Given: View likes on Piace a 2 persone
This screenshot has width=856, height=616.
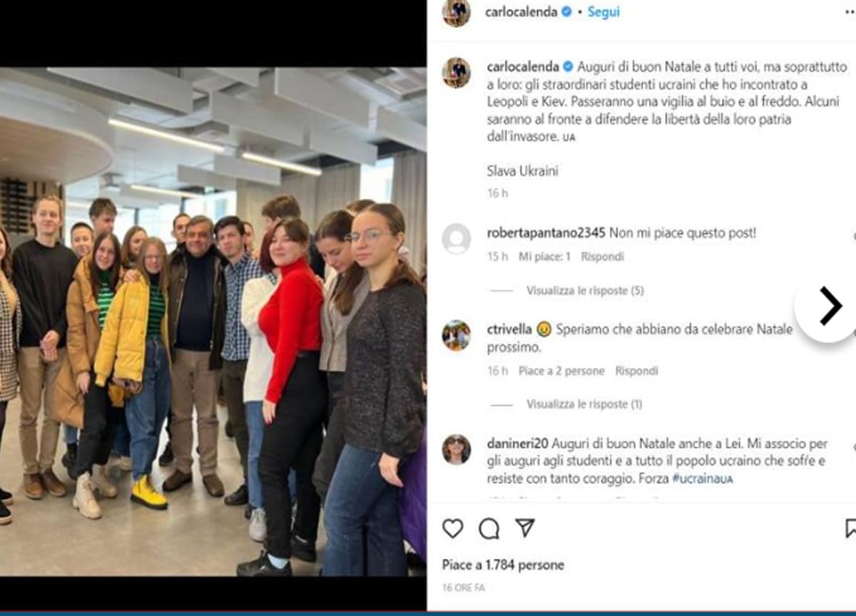Looking at the screenshot, I should click(x=561, y=371).
